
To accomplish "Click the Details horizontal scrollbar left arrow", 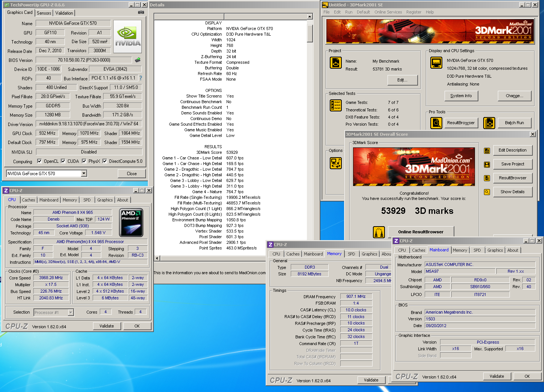I will [x=157, y=258].
